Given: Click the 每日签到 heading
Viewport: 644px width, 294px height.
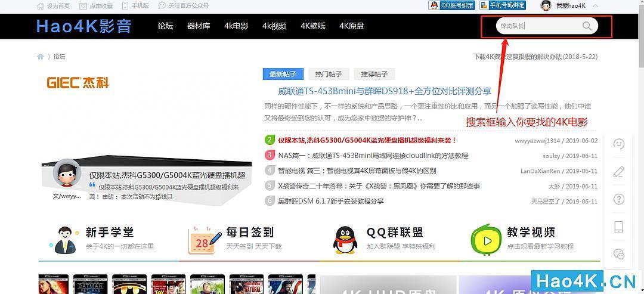Looking at the screenshot, I should (250, 233).
